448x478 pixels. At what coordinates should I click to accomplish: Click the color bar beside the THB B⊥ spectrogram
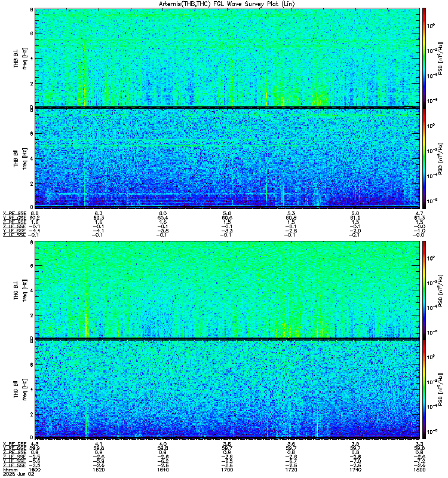[x=424, y=57]
